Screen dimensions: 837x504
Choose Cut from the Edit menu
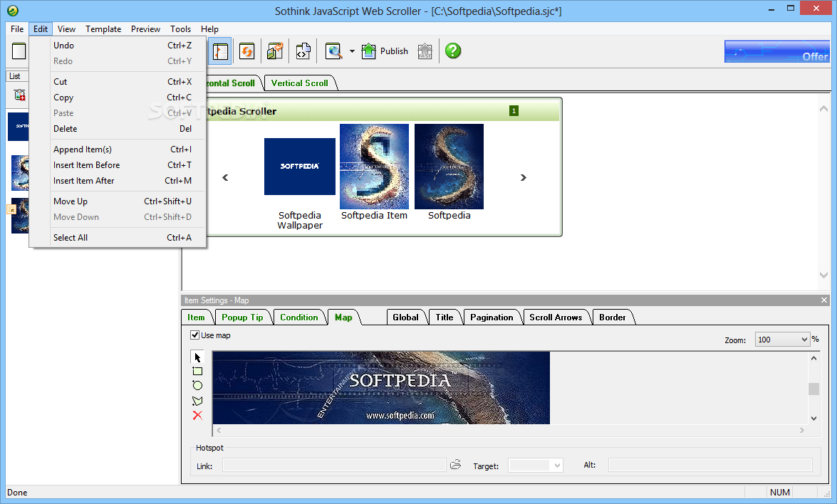click(118, 82)
